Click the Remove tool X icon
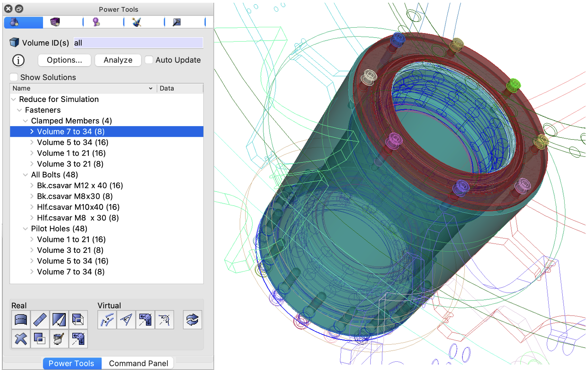The image size is (588, 370). tap(21, 339)
